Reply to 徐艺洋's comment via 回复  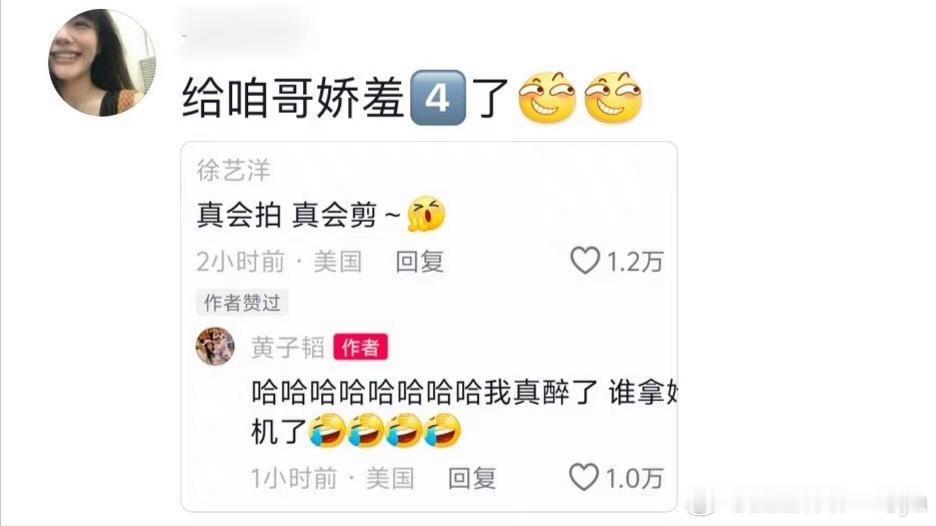coord(420,262)
